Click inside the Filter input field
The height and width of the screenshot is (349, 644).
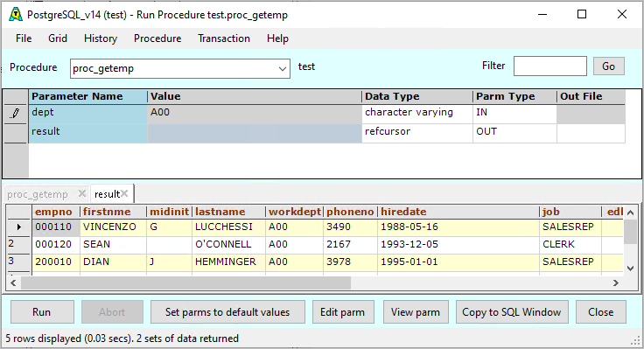[x=550, y=66]
